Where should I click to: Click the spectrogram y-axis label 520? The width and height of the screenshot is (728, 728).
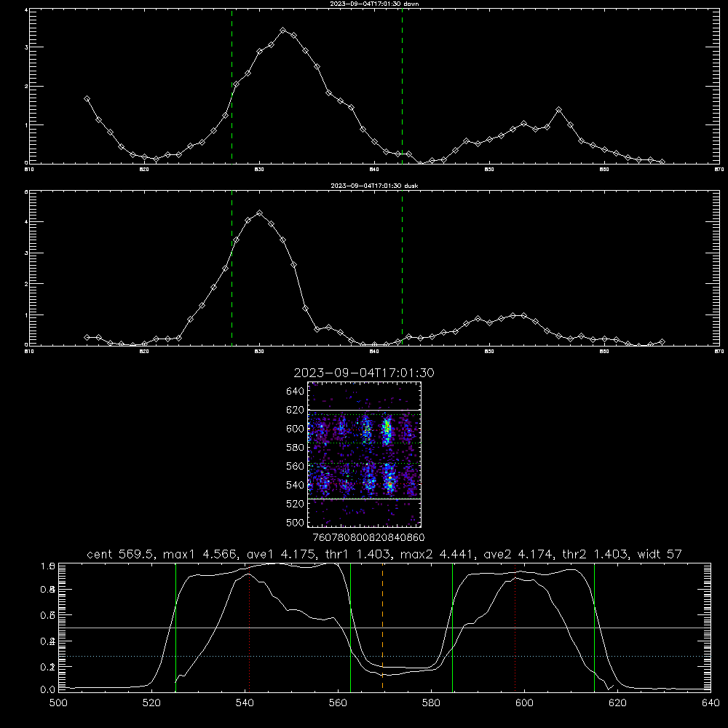click(295, 504)
